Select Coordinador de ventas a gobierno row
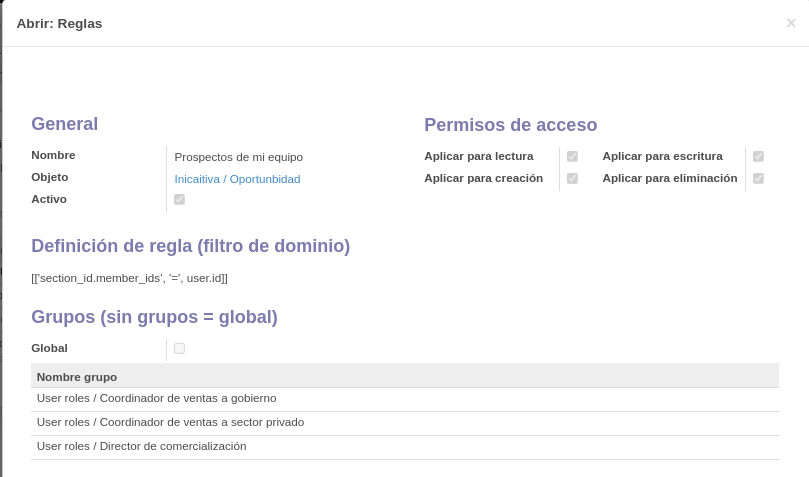This screenshot has height=477, width=809. point(404,399)
